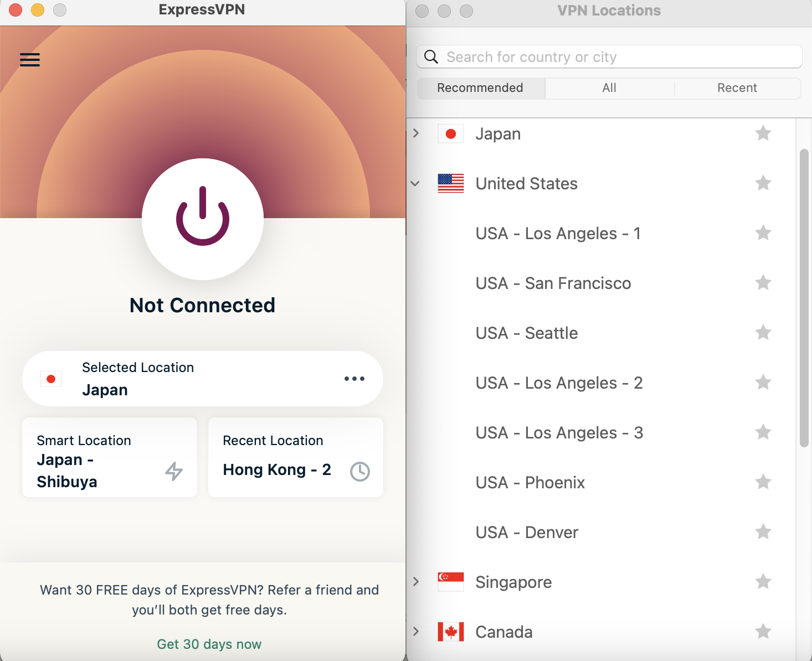Image resolution: width=812 pixels, height=661 pixels.
Task: Click the search magnifier icon
Action: click(431, 56)
